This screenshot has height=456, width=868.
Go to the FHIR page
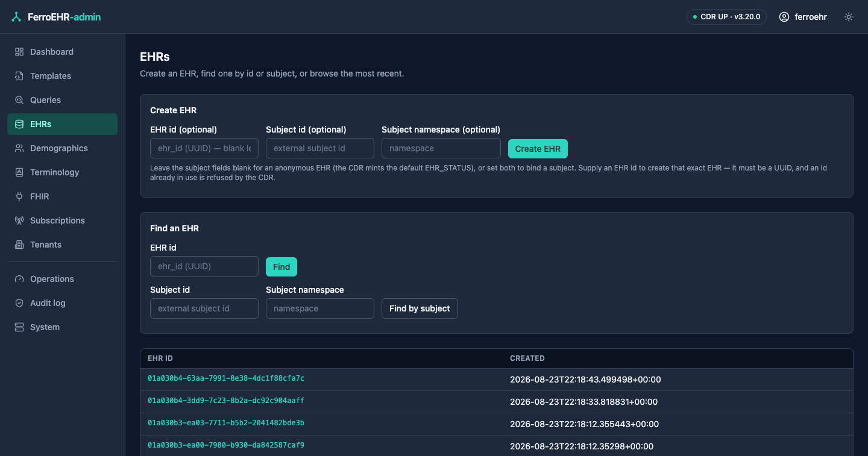click(x=62, y=196)
